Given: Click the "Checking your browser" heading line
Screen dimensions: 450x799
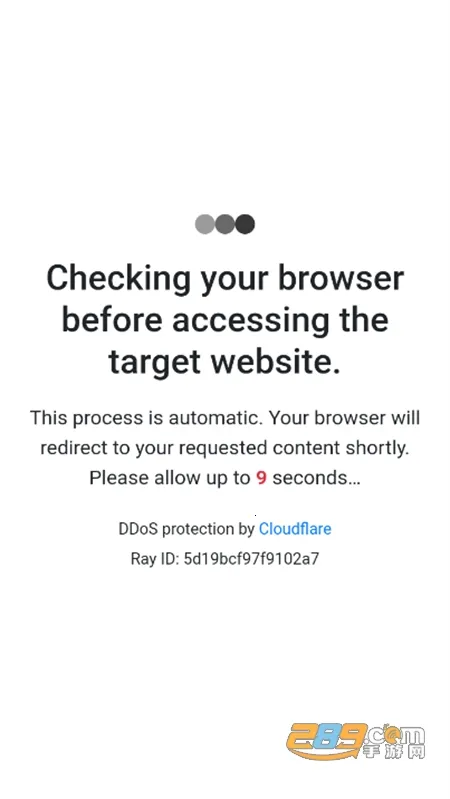Looking at the screenshot, I should coord(225,280).
